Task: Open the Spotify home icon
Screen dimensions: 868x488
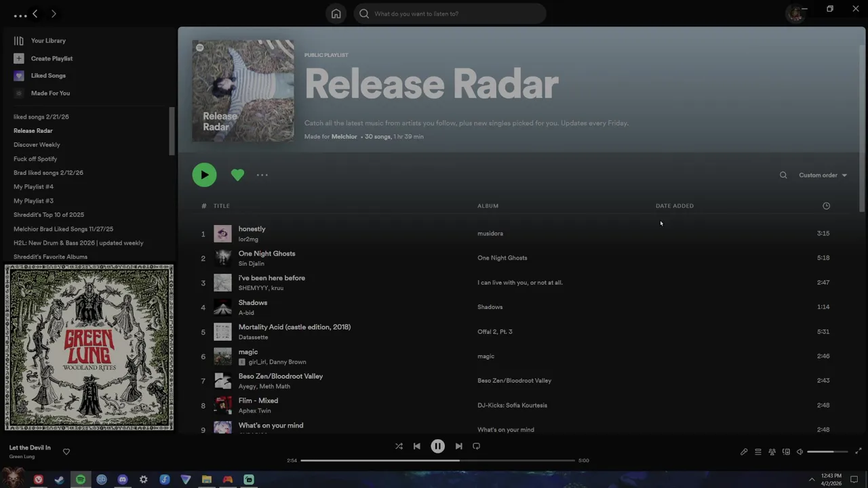Action: pos(336,14)
